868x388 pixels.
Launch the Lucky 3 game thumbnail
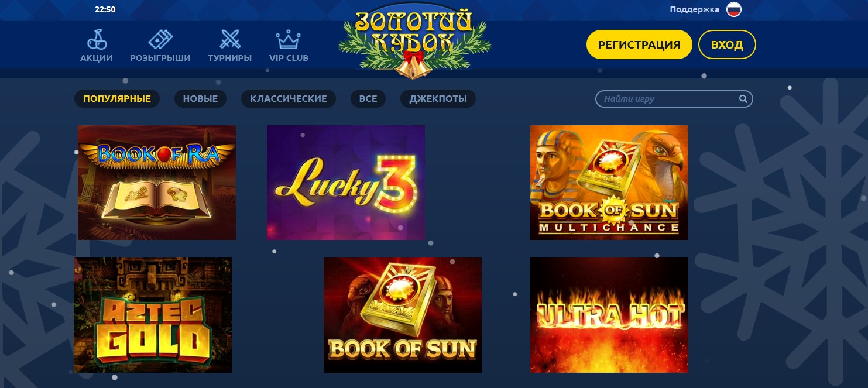346,183
